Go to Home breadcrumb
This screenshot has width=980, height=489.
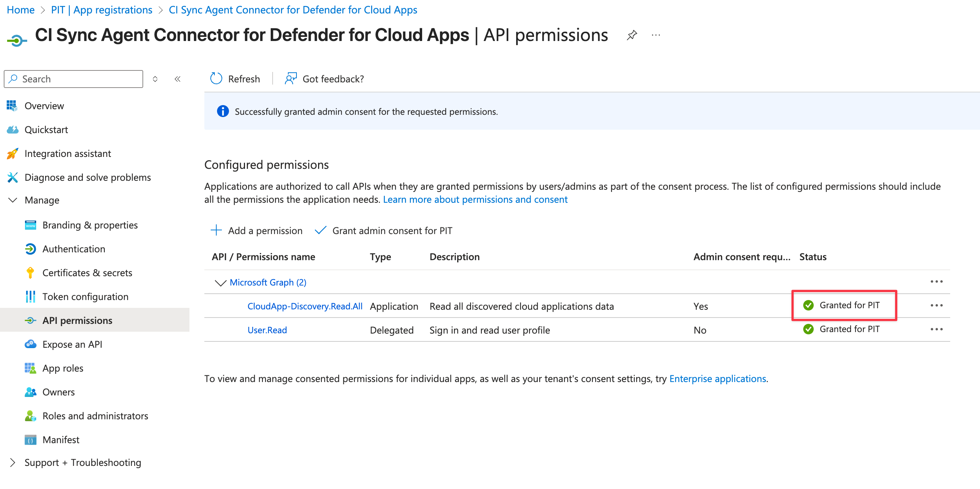[21, 10]
